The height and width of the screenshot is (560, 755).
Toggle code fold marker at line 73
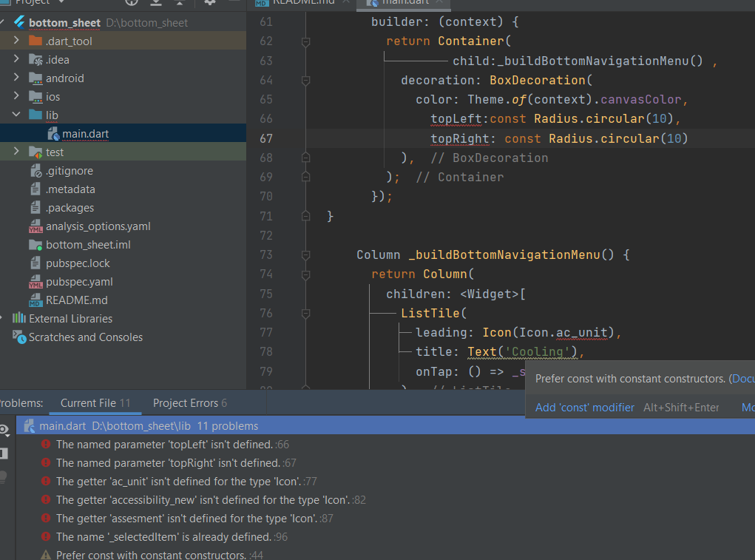click(x=305, y=254)
